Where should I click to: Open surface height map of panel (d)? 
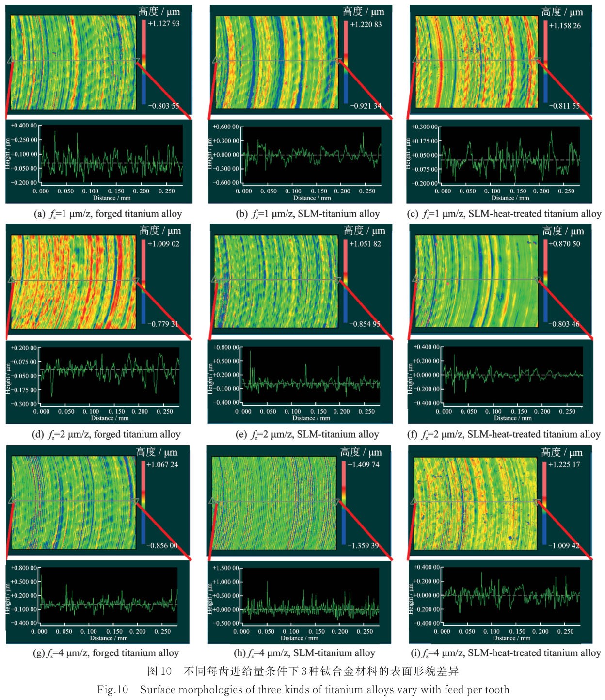click(x=73, y=282)
